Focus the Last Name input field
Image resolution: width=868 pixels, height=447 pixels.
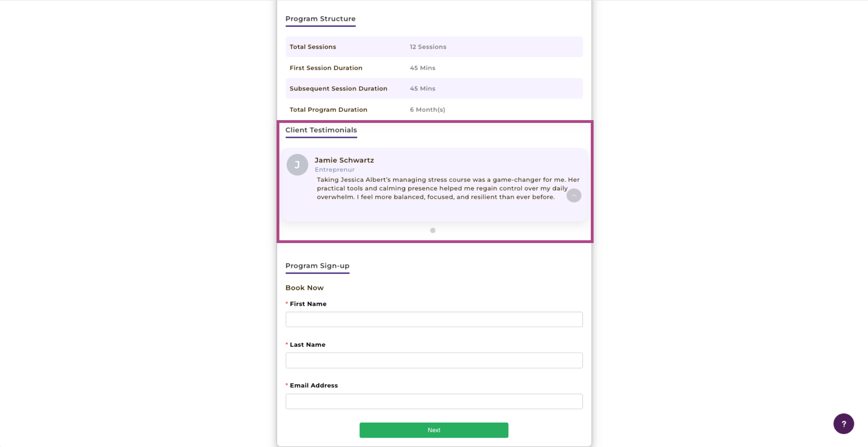[x=434, y=360]
